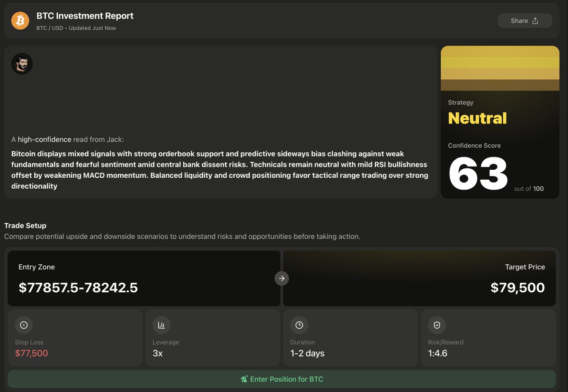Click the yellow Neutral strategy label
The image size is (568, 392).
[x=477, y=118]
